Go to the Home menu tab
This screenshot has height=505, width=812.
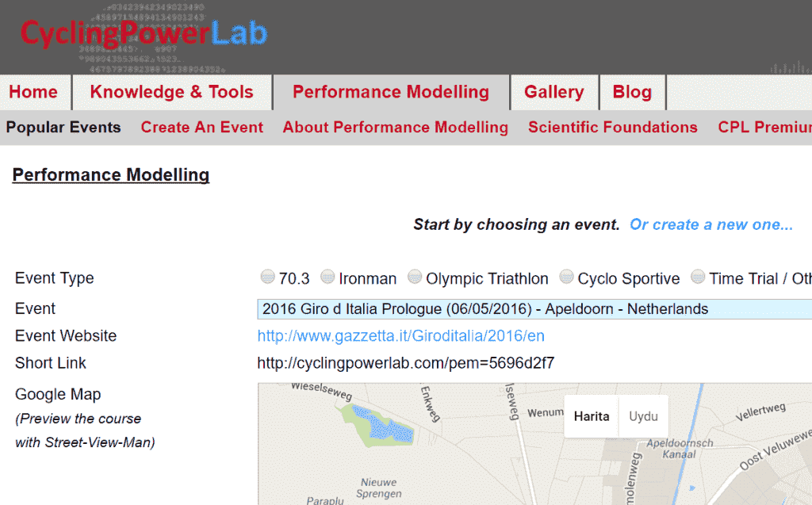point(33,92)
